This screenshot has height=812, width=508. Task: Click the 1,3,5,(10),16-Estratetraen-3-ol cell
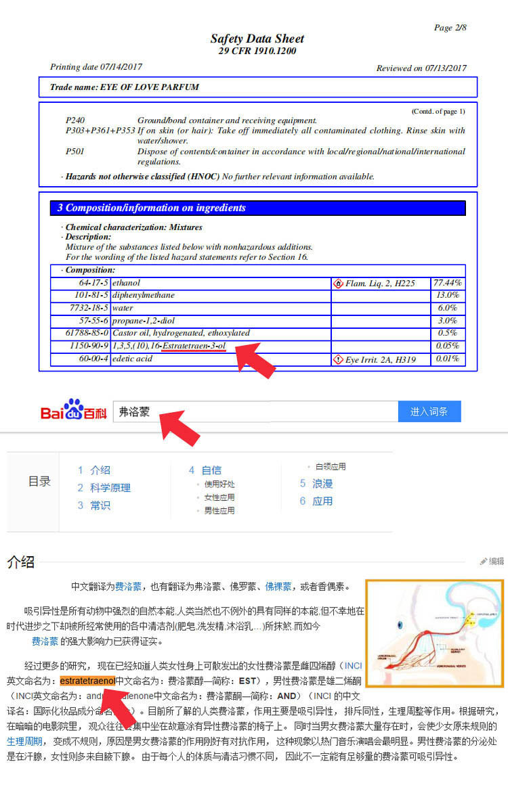(220, 346)
